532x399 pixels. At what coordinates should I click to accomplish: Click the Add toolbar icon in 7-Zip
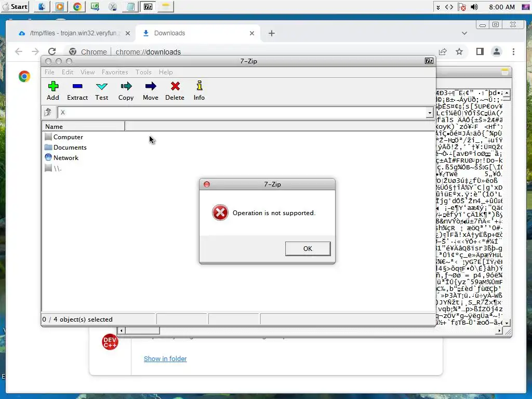(x=53, y=90)
